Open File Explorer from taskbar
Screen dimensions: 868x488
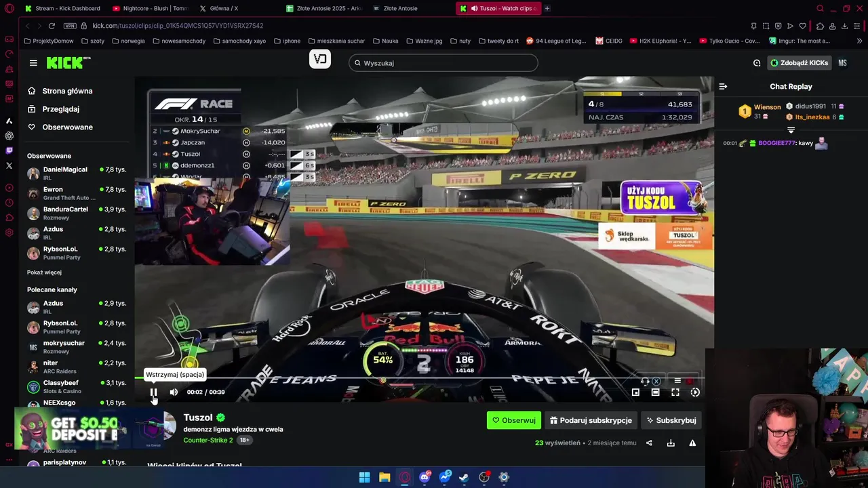(x=384, y=477)
